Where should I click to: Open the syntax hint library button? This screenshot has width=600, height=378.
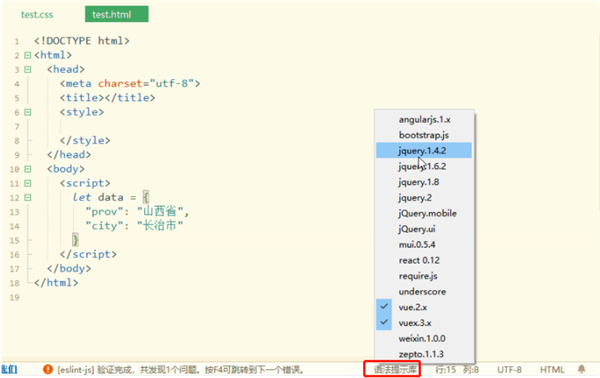pyautogui.click(x=395, y=369)
